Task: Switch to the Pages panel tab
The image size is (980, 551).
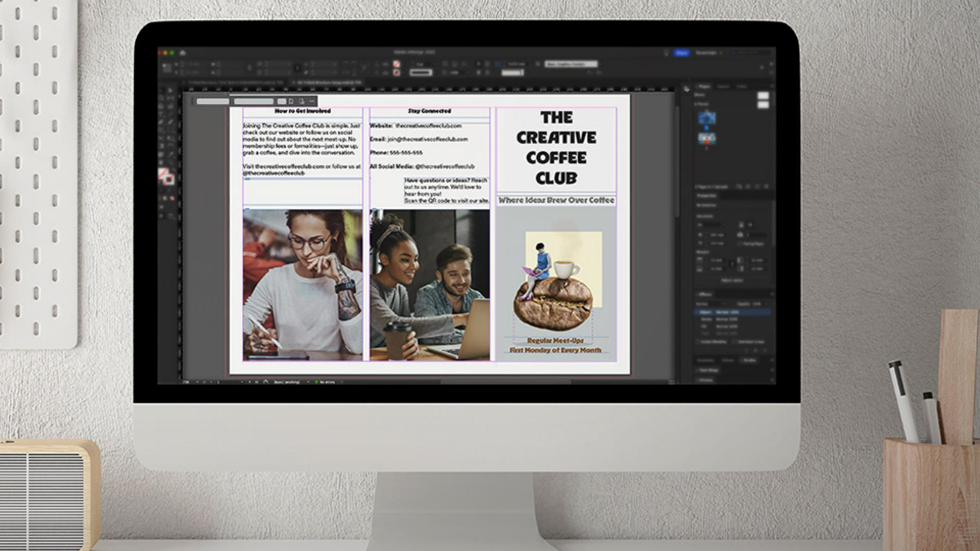Action: point(704,86)
